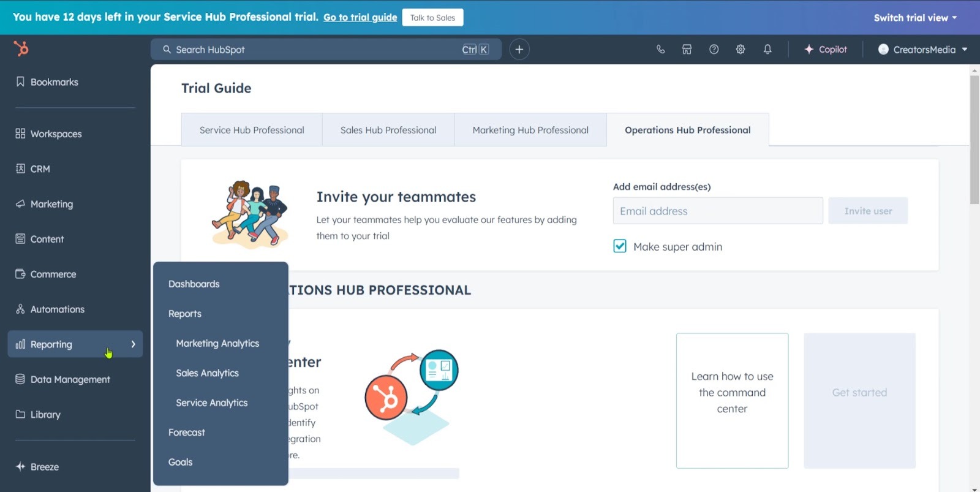Click the command center illustration
Image resolution: width=980 pixels, height=492 pixels.
pos(412,397)
